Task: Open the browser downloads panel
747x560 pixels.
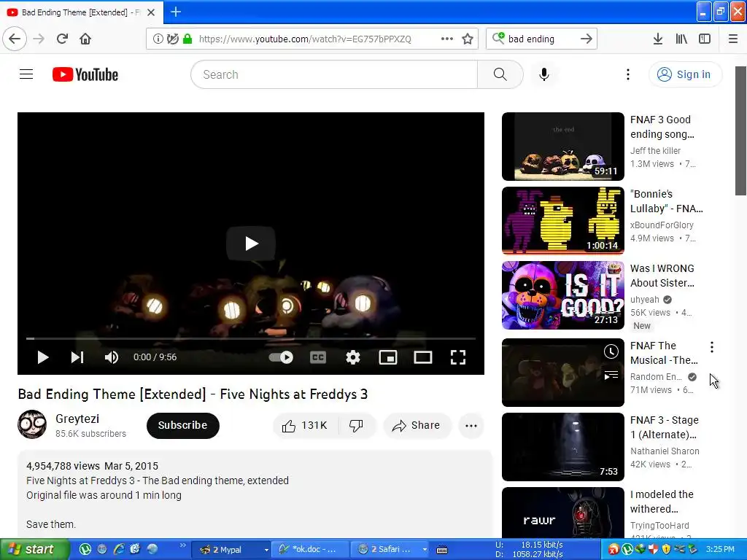Action: (x=658, y=39)
